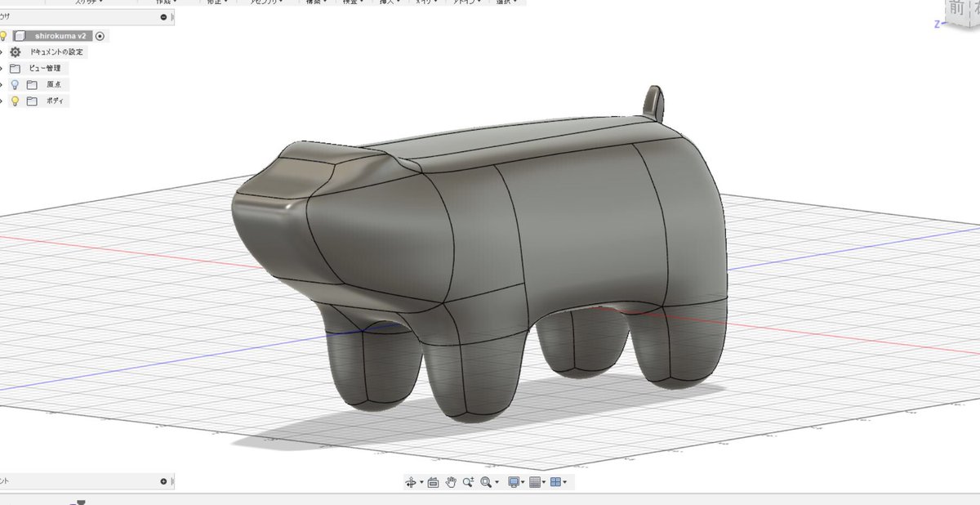Click the Viewports layout icon
Image resolution: width=980 pixels, height=505 pixels.
pyautogui.click(x=556, y=482)
